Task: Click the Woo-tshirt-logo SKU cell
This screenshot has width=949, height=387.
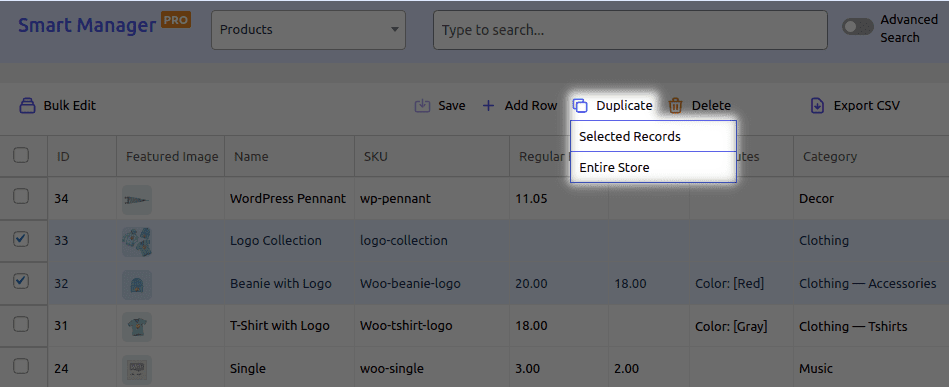Action: pyautogui.click(x=432, y=326)
